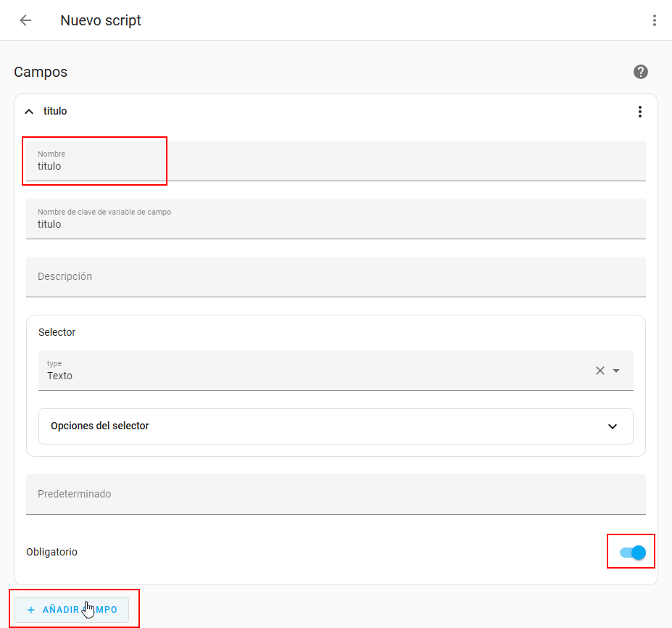
Task: Open help for the Campos section
Action: (x=640, y=72)
